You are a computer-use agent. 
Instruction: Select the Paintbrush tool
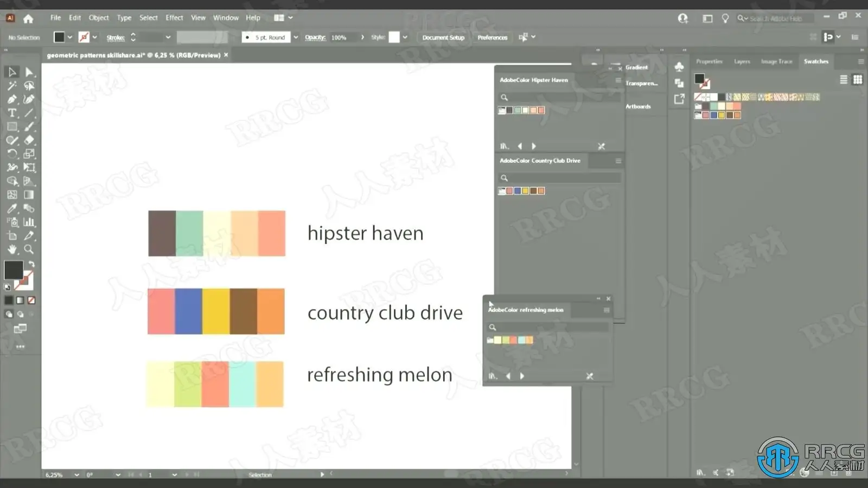[x=29, y=126]
